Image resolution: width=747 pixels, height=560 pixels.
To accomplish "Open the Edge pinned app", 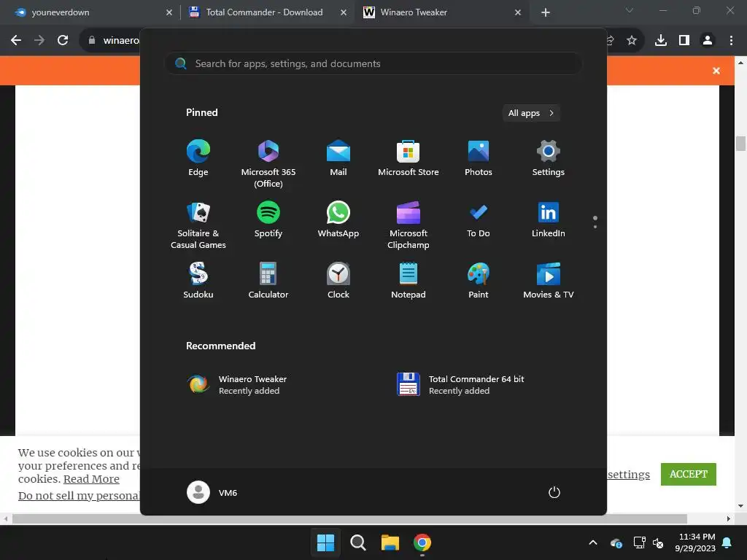I will tap(198, 159).
